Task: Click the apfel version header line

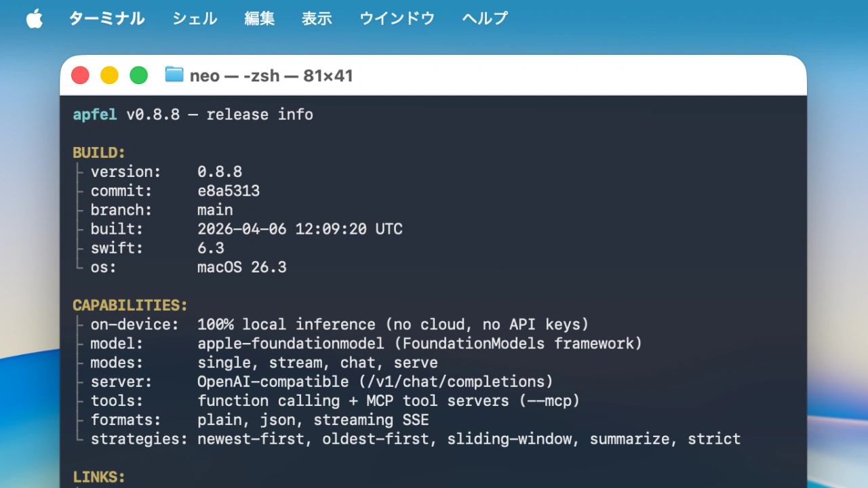Action: tap(193, 114)
